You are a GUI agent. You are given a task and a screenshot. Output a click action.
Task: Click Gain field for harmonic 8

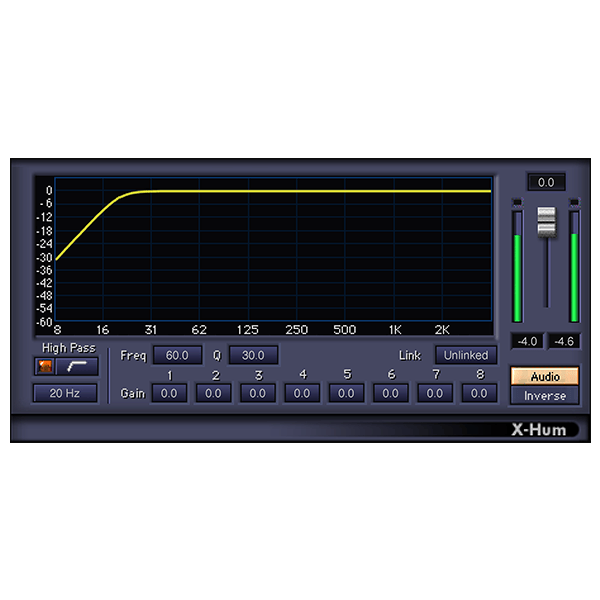(479, 393)
